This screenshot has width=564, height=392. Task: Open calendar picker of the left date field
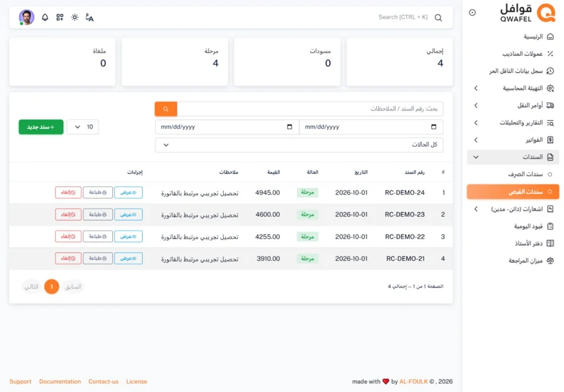click(290, 127)
